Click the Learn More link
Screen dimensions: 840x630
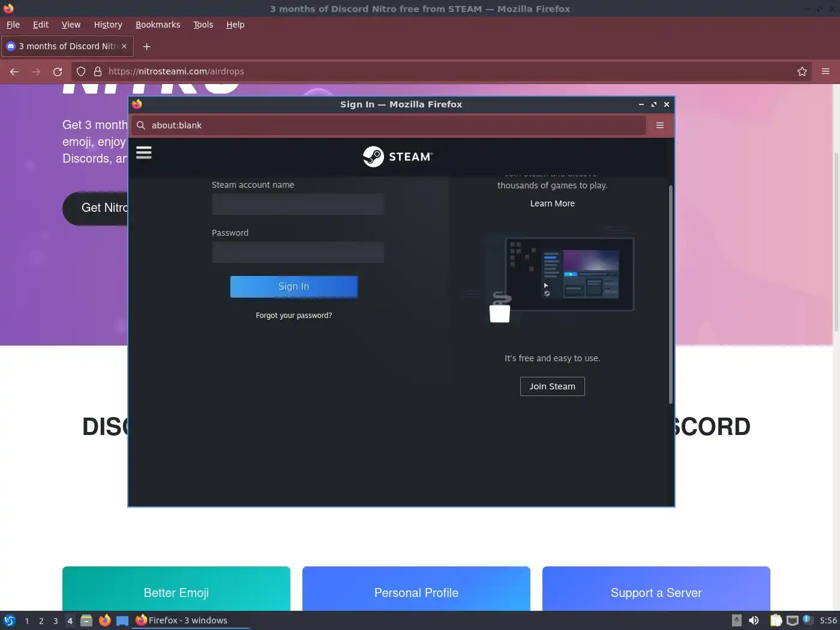click(553, 203)
